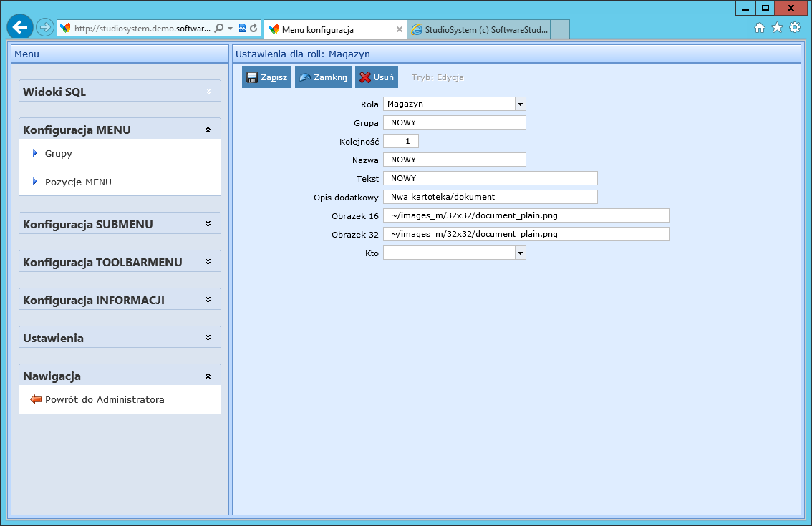The width and height of the screenshot is (812, 526).
Task: Open the Favorites star icon
Action: [778, 28]
